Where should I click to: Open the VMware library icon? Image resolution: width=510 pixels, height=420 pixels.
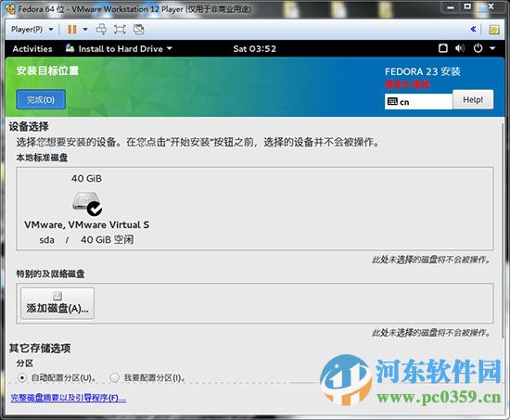[x=494, y=30]
